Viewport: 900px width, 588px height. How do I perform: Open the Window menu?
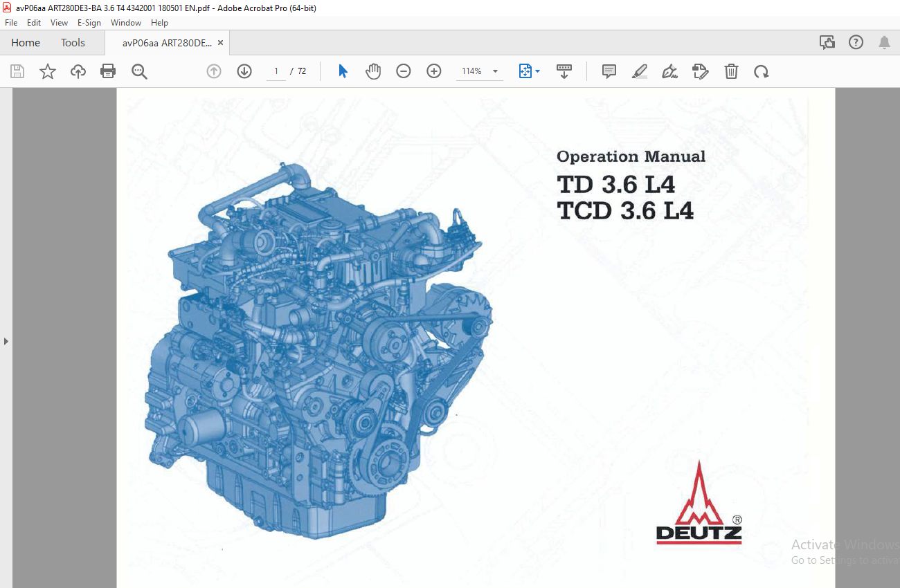coord(126,23)
